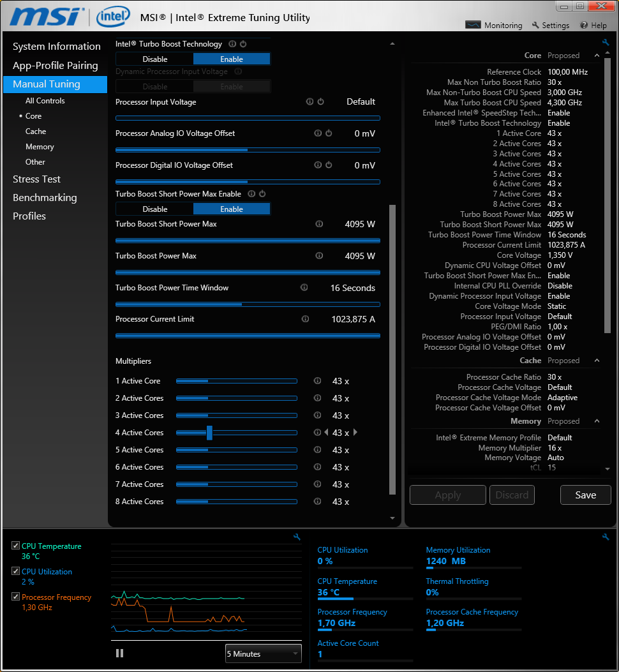Click reset icon for Processor Input Voltage

(320, 101)
